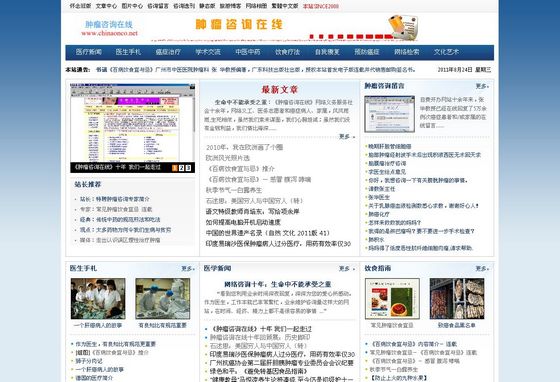Screen dimensions: 560x382
Task: Open 医疗新闻 in the blue navigation bar
Action: click(89, 52)
